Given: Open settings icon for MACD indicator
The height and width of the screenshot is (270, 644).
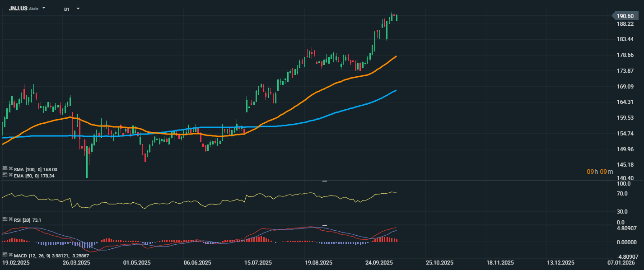Looking at the screenshot, I should pyautogui.click(x=5, y=255).
